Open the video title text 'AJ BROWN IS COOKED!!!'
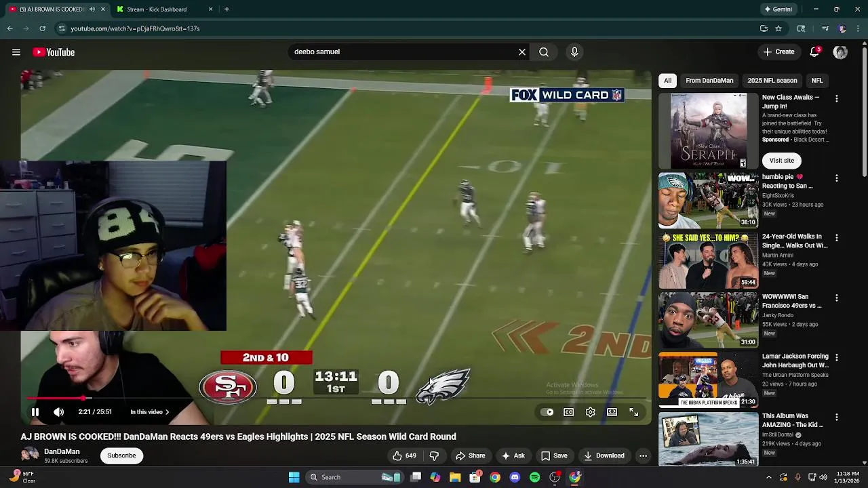This screenshot has width=868, height=488. click(71, 436)
